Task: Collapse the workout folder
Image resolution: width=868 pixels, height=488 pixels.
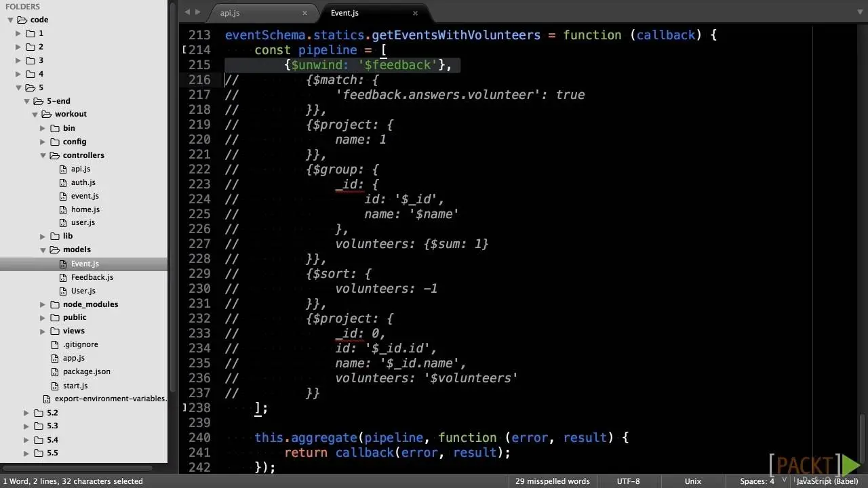Action: [x=35, y=114]
